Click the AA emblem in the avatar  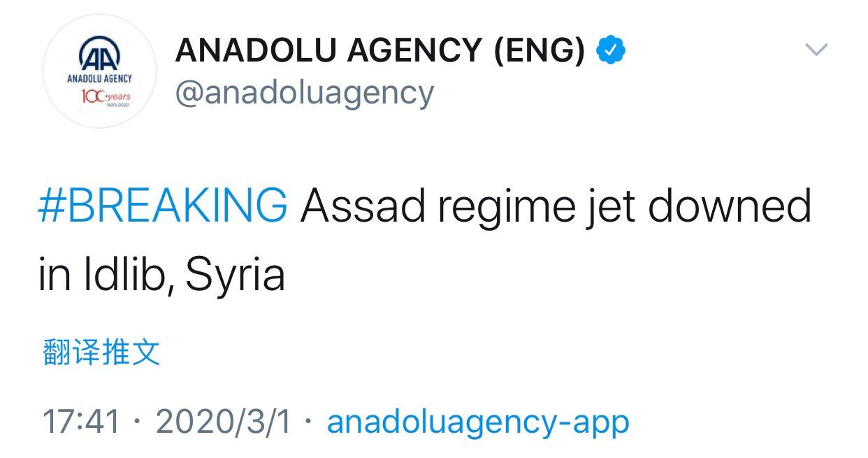pyautogui.click(x=99, y=55)
